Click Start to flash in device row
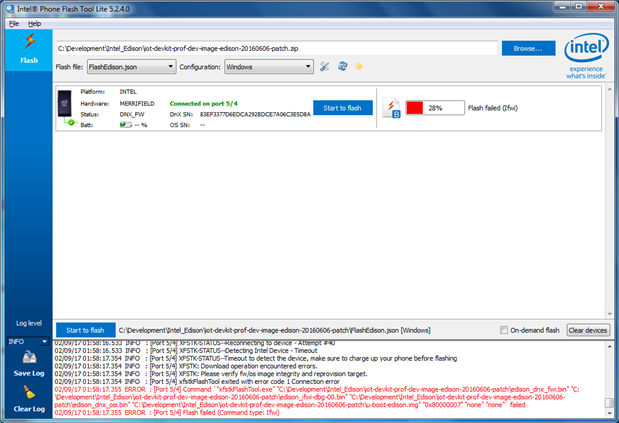Image resolution: width=619 pixels, height=423 pixels. tap(342, 108)
